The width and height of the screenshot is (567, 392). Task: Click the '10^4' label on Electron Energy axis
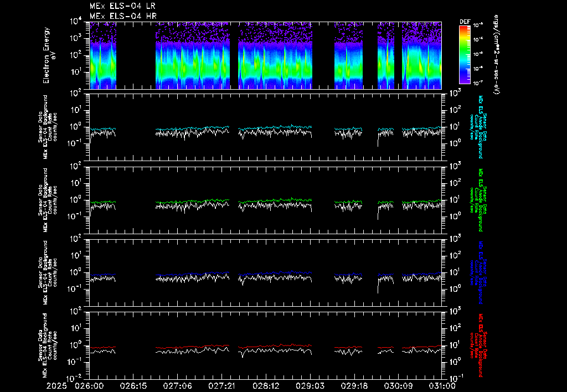76,22
